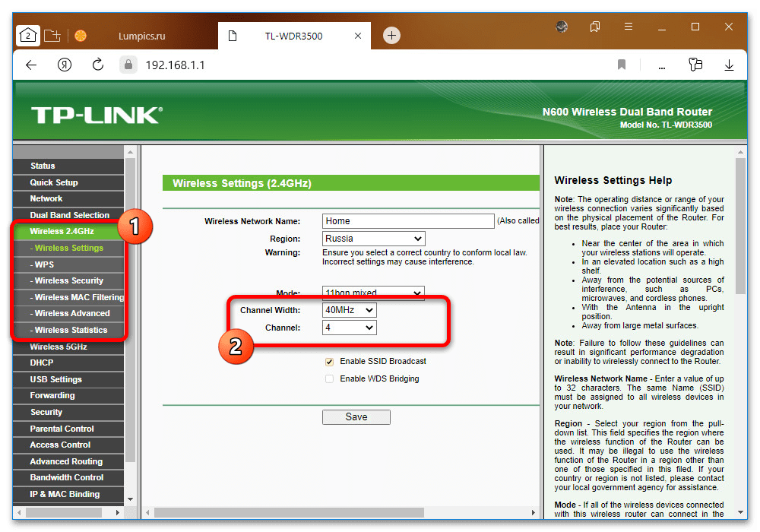The height and width of the screenshot is (532, 760).
Task: Toggle Enable SSID Broadcast checkbox
Action: tap(329, 362)
